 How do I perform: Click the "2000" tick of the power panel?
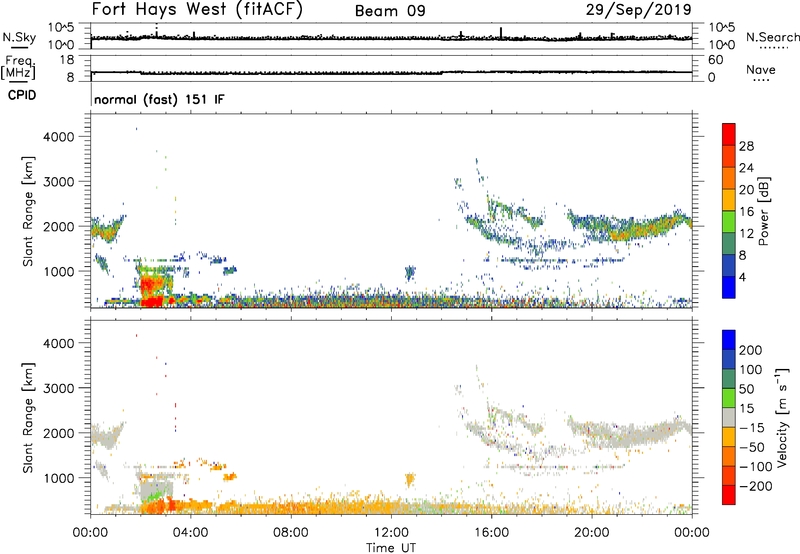(59, 226)
